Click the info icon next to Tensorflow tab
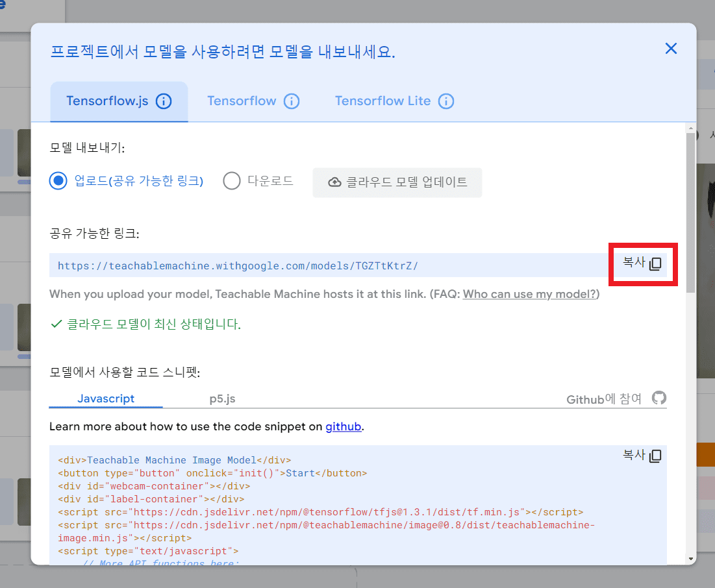Image resolution: width=715 pixels, height=588 pixels. pyautogui.click(x=292, y=101)
